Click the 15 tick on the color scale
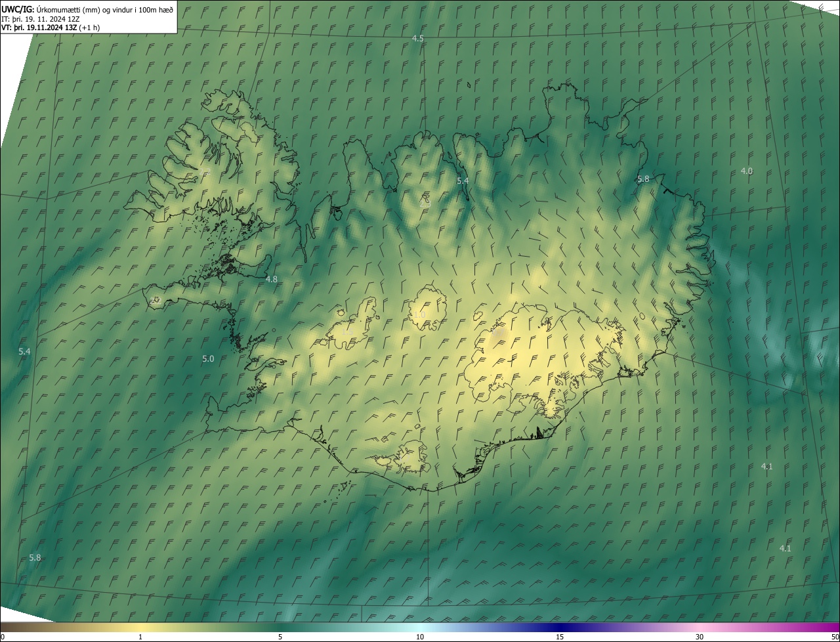This screenshot has height=642, width=840. click(x=560, y=637)
